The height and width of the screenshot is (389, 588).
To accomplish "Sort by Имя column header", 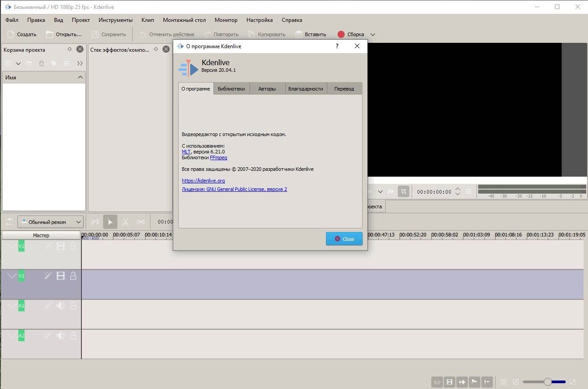I will click(x=44, y=77).
